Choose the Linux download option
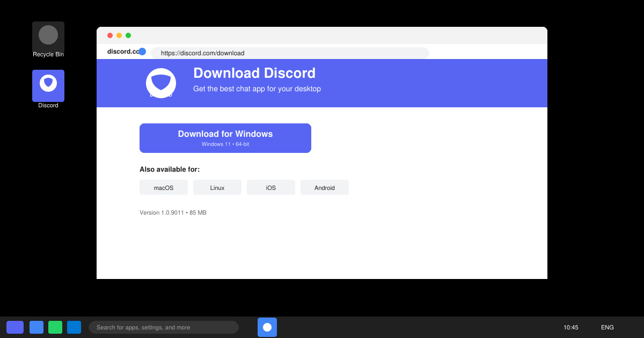 217,187
